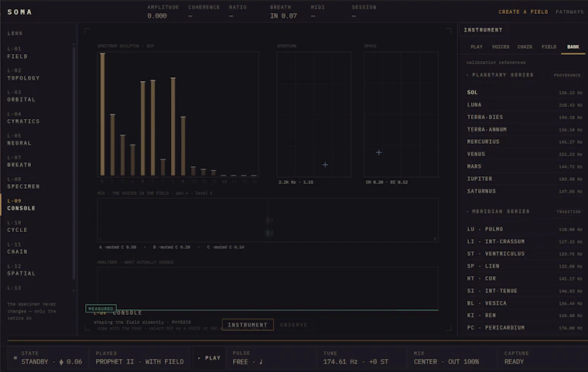Click the Measured badge
This screenshot has height=372, width=588.
click(101, 309)
